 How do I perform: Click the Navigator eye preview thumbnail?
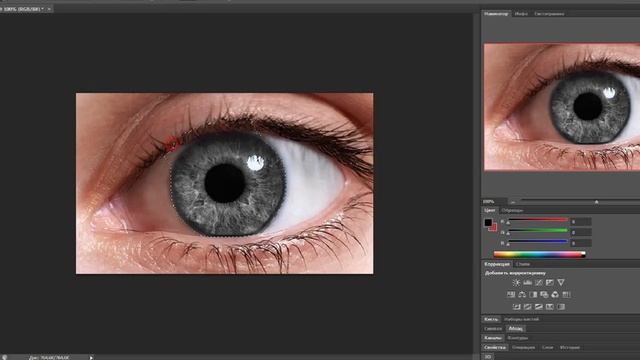pos(562,107)
